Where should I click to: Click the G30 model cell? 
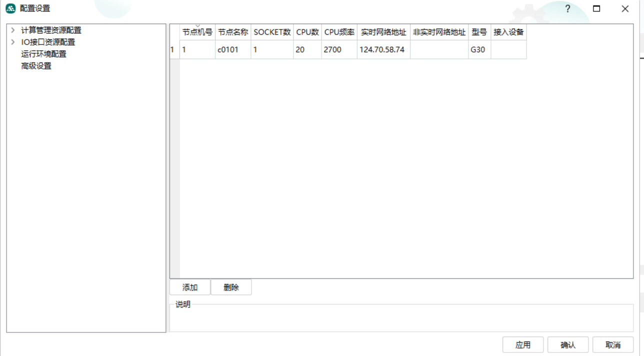(479, 50)
